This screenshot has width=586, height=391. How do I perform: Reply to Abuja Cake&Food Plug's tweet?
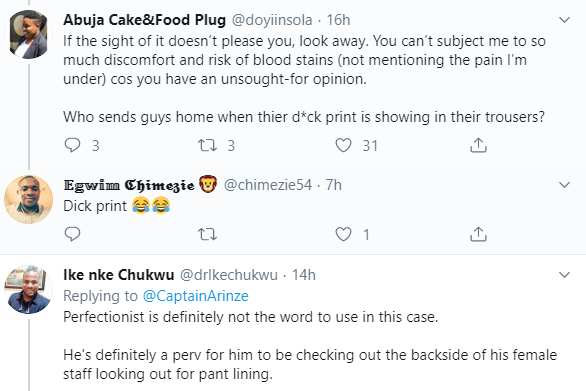tap(73, 145)
